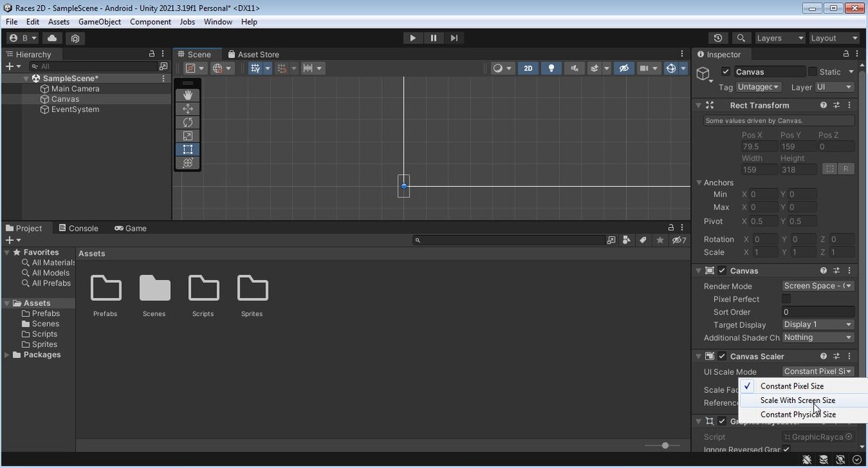868x468 pixels.
Task: Select the Rotate tool
Action: tap(187, 122)
